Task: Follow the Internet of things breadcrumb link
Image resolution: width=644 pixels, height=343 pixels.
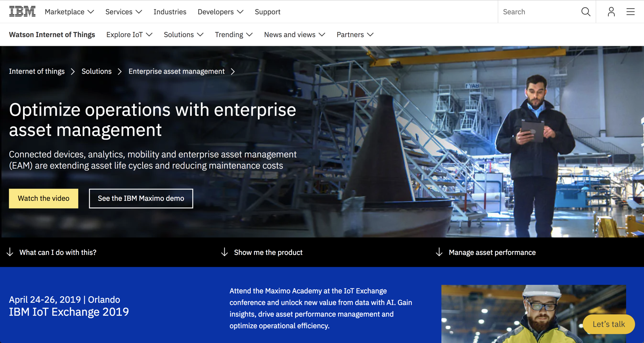Action: point(37,72)
